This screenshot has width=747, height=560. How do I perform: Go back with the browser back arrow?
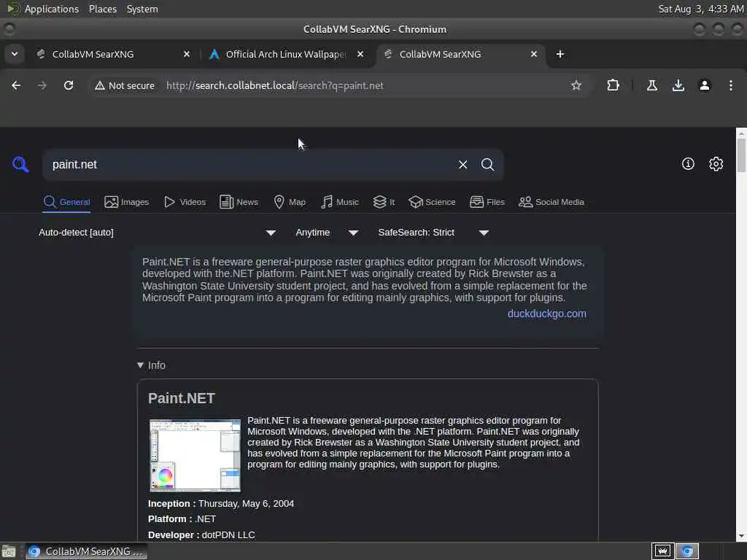(16, 85)
